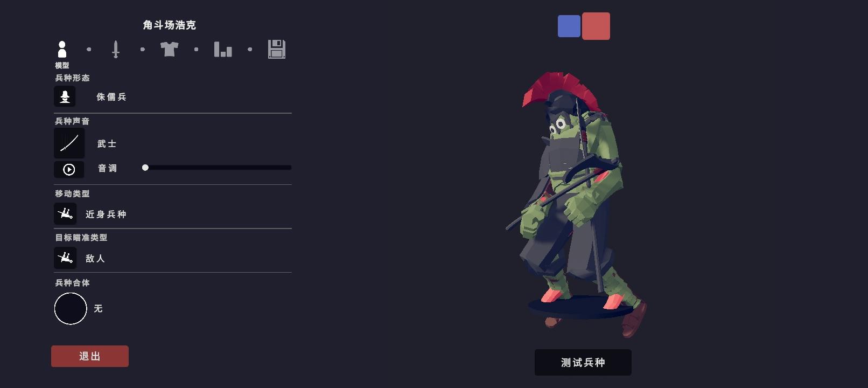Screen dimensions: 868x388
Task: Click the unit form dwarf icon
Action: coord(65,96)
